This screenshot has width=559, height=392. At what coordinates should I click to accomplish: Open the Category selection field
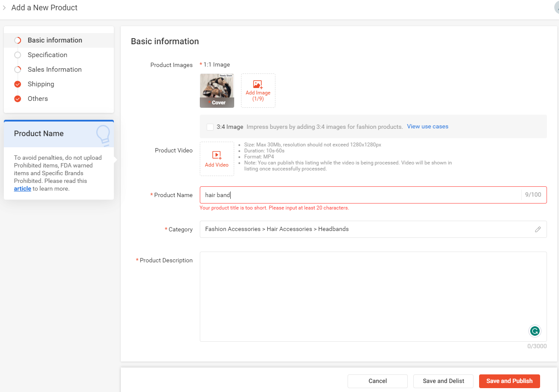365,229
